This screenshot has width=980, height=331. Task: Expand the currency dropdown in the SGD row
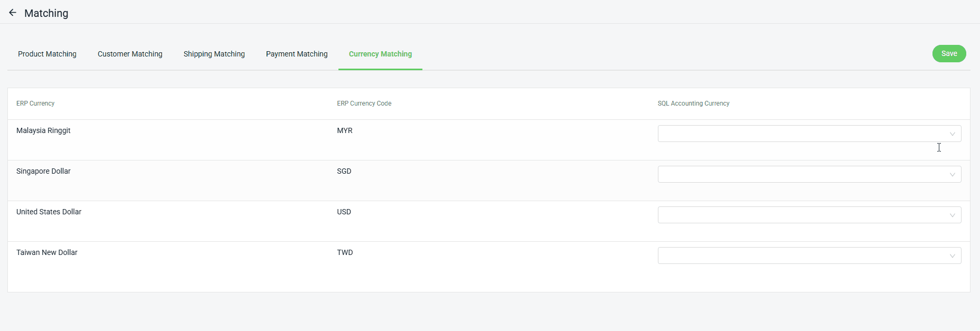coord(808,174)
